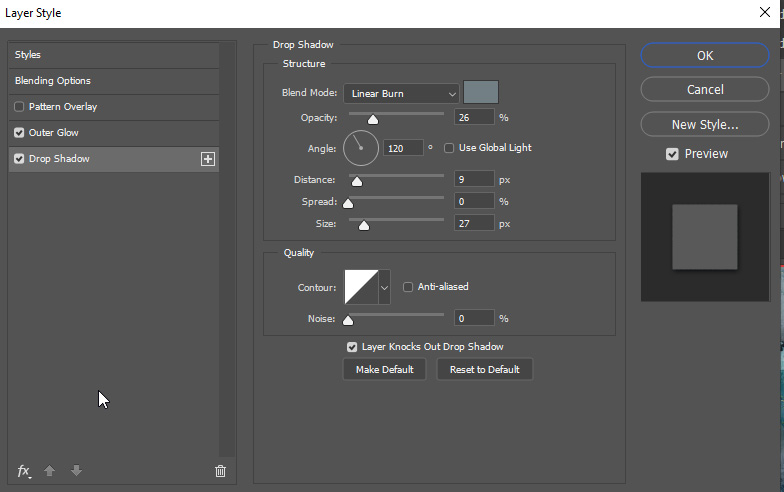This screenshot has height=492, width=784.
Task: Click Reset to Default button
Action: point(484,370)
